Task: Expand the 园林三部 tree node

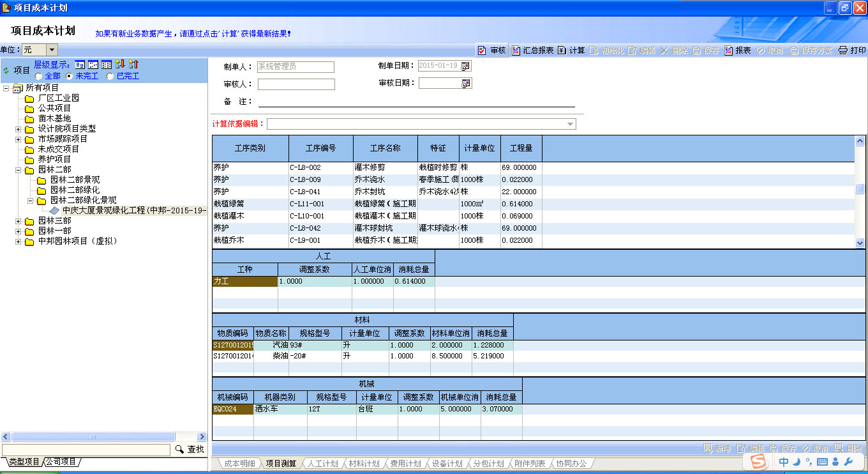Action: (x=19, y=220)
